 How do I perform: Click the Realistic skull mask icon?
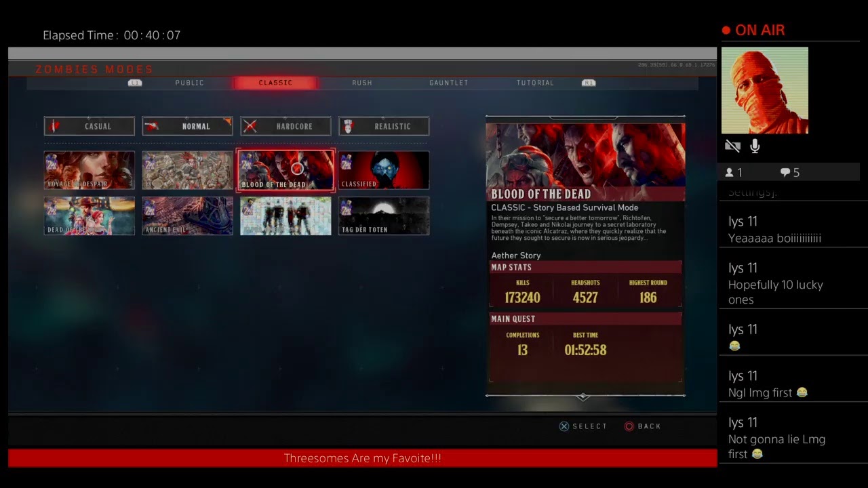click(x=348, y=126)
